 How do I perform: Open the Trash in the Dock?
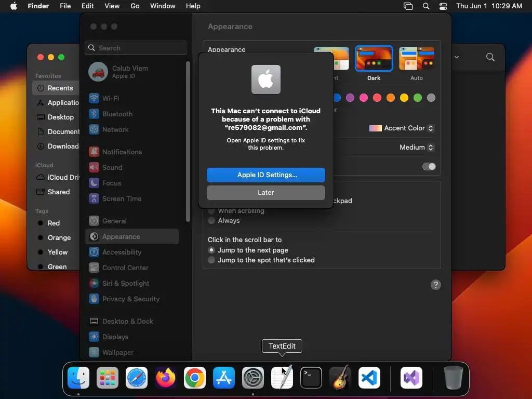453,378
